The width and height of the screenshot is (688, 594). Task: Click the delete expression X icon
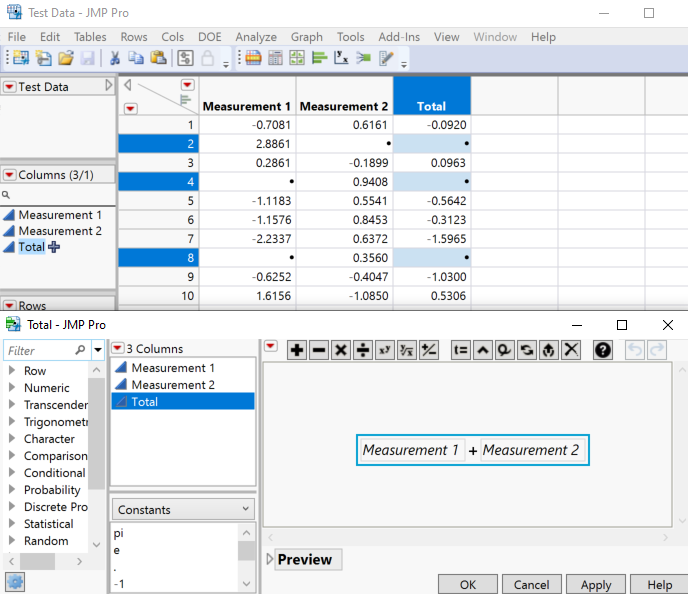(x=571, y=350)
